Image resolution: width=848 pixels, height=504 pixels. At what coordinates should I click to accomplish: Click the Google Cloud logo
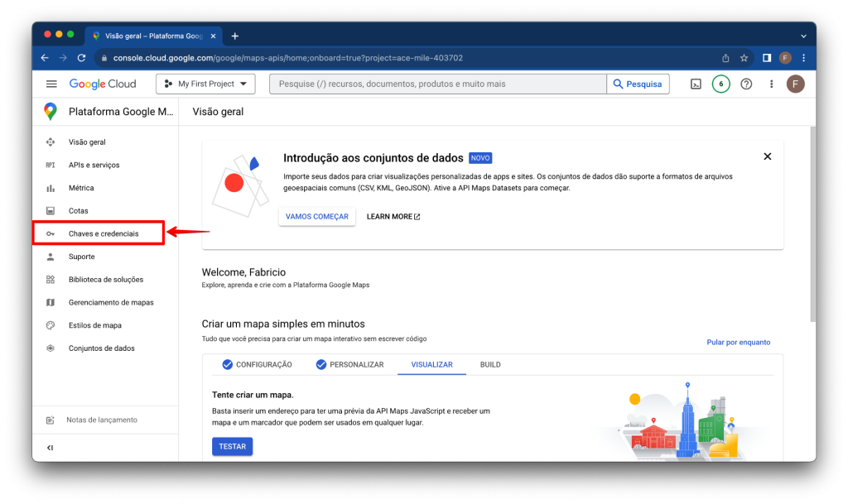[103, 84]
